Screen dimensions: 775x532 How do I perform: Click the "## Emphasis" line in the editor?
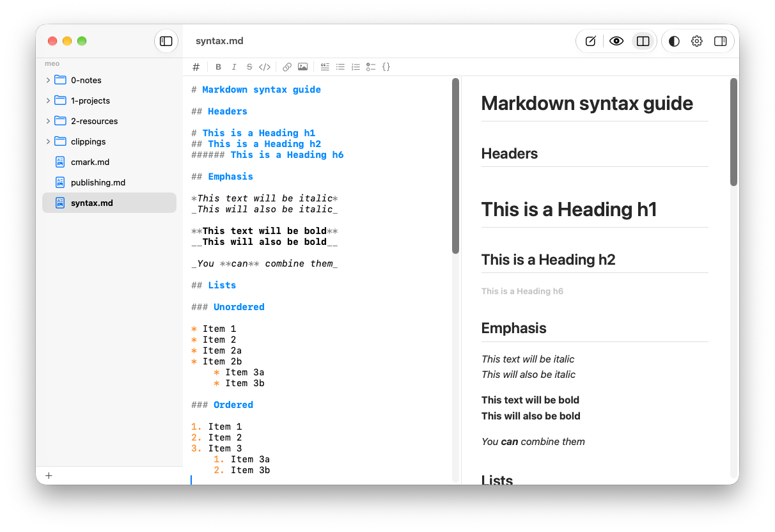pyautogui.click(x=222, y=176)
